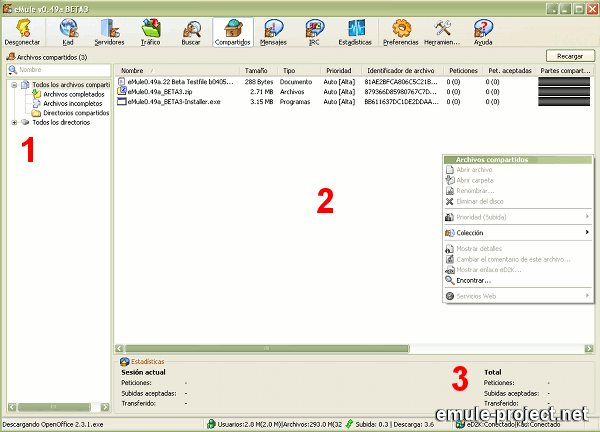Image resolution: width=600 pixels, height=432 pixels.
Task: Open the Ayuda help icon
Action: tap(483, 32)
